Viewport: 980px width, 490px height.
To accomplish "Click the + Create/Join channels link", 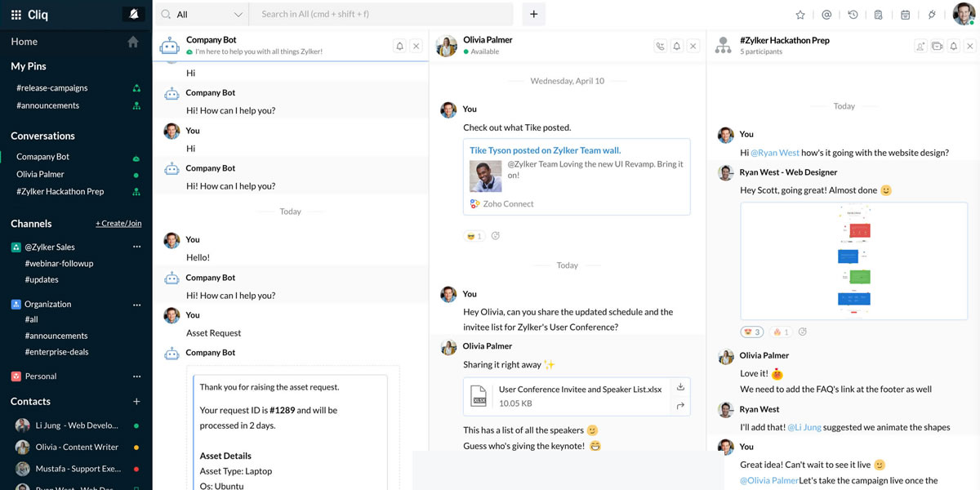I will [x=118, y=224].
